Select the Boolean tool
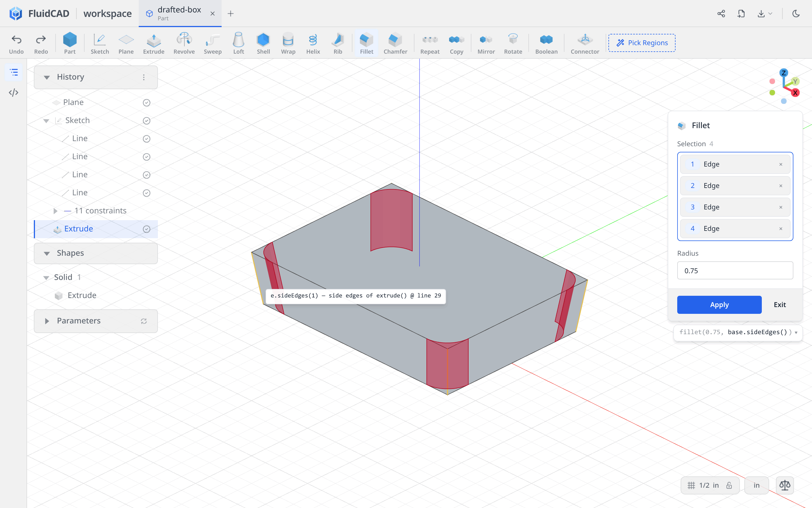This screenshot has height=508, width=812. [546, 43]
